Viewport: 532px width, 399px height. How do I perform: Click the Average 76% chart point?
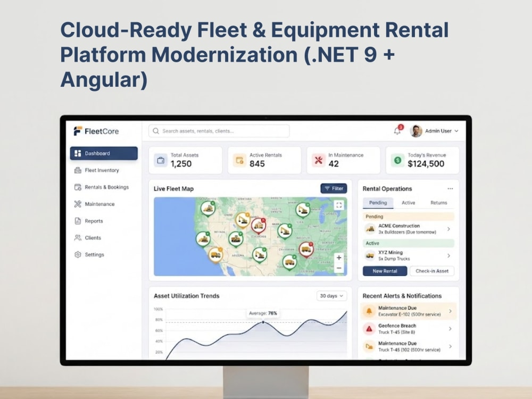(x=263, y=322)
